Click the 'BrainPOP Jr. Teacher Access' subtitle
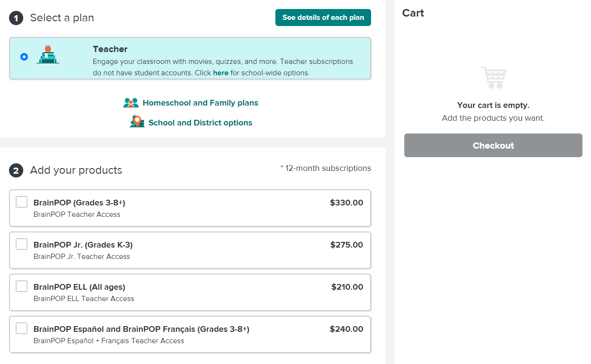This screenshot has width=591, height=364. tap(82, 257)
